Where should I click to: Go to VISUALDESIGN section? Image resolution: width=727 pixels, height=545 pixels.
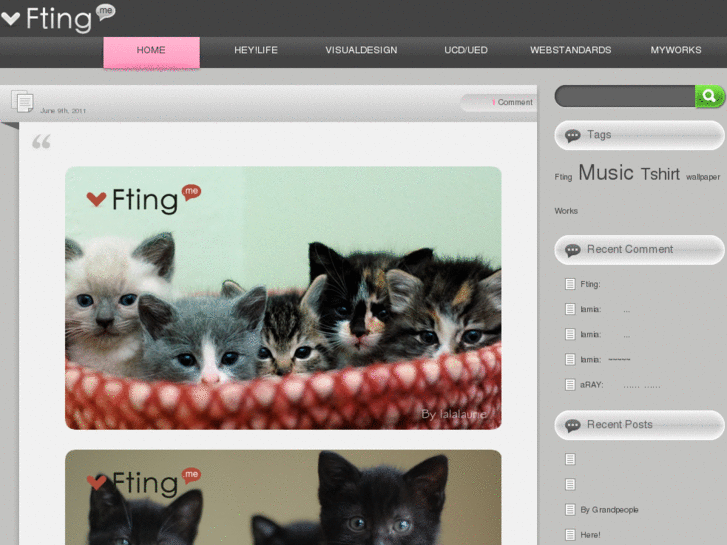[361, 50]
